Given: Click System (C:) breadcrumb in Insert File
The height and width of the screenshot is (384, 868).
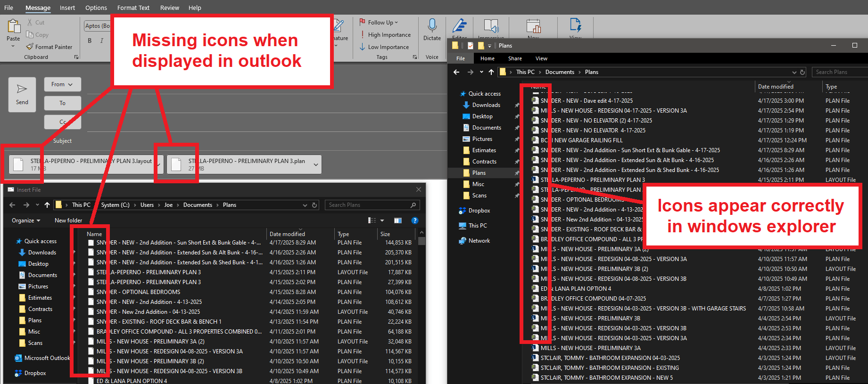Looking at the screenshot, I should (116, 205).
